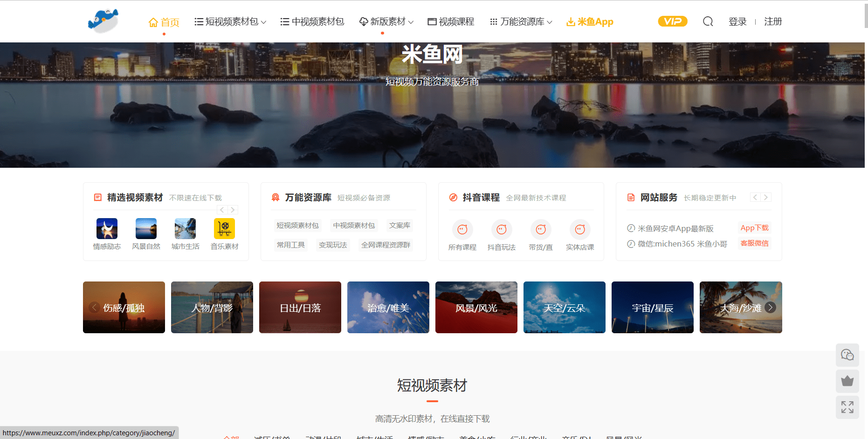Open 风景/风光 thumbnail
This screenshot has width=868, height=439.
(x=476, y=307)
